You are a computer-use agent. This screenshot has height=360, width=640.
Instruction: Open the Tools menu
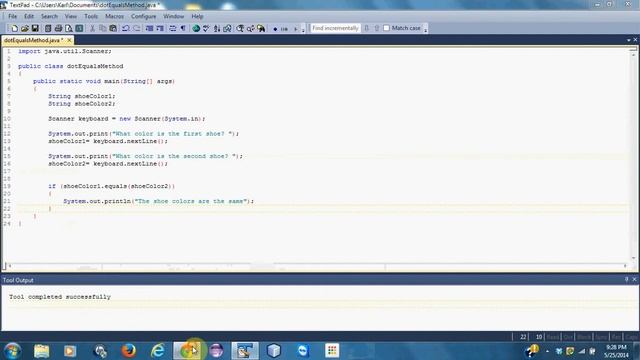tap(91, 16)
